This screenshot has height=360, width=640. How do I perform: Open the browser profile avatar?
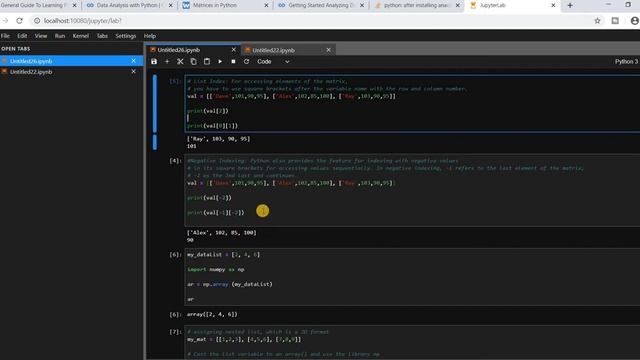(x=635, y=21)
